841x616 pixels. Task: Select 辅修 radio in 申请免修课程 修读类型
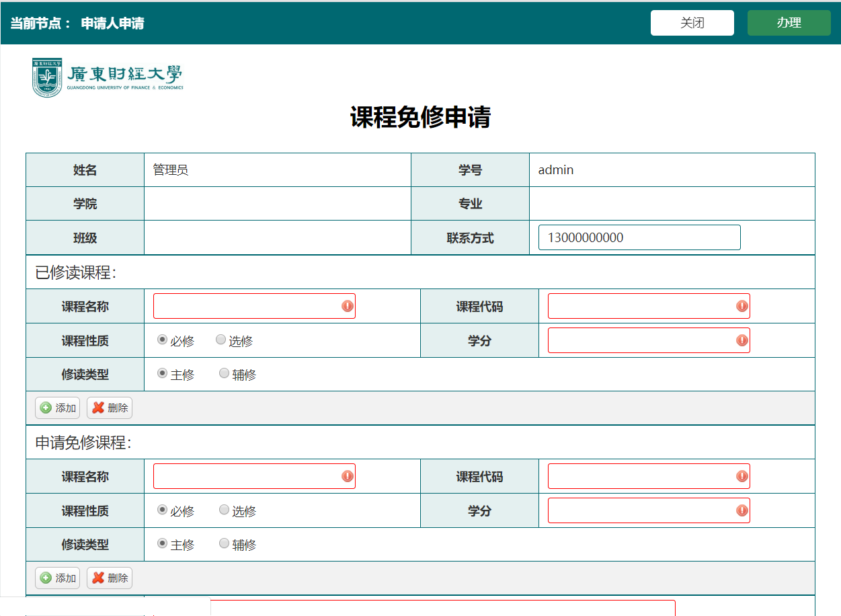[x=224, y=543]
